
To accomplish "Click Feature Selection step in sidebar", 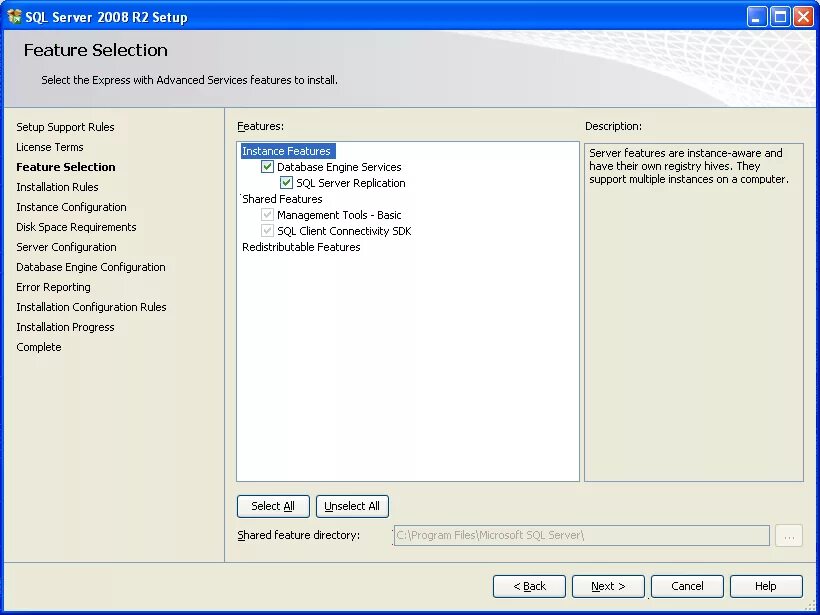I will click(66, 167).
